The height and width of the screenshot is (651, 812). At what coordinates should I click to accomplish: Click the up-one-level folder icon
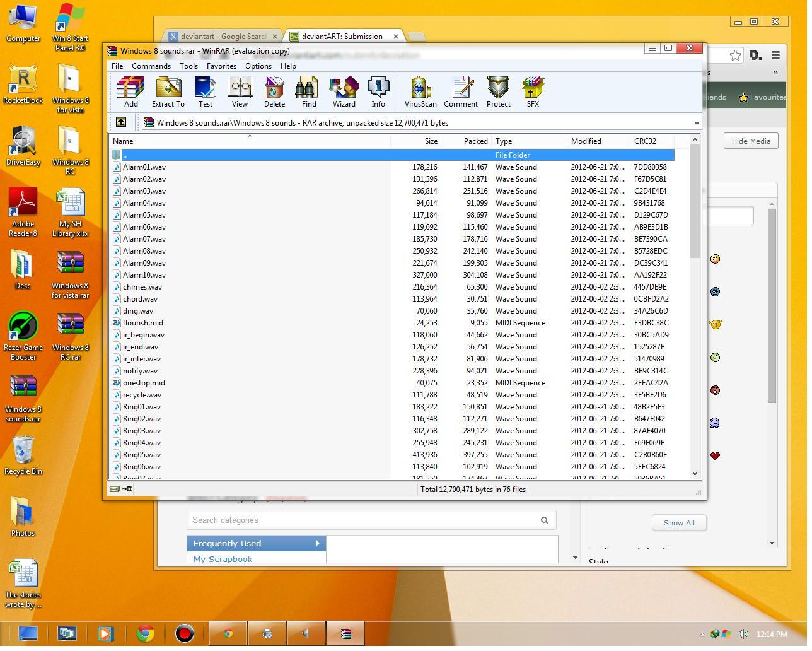tap(121, 122)
